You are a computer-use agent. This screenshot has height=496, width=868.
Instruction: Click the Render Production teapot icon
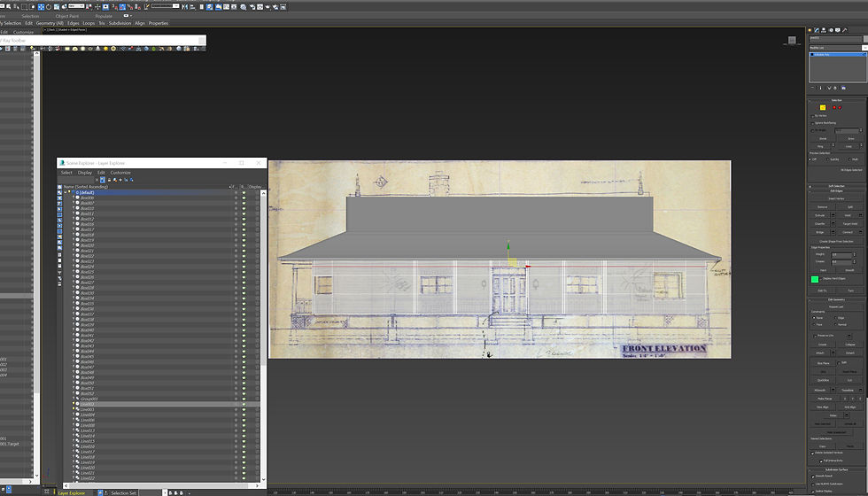267,7
